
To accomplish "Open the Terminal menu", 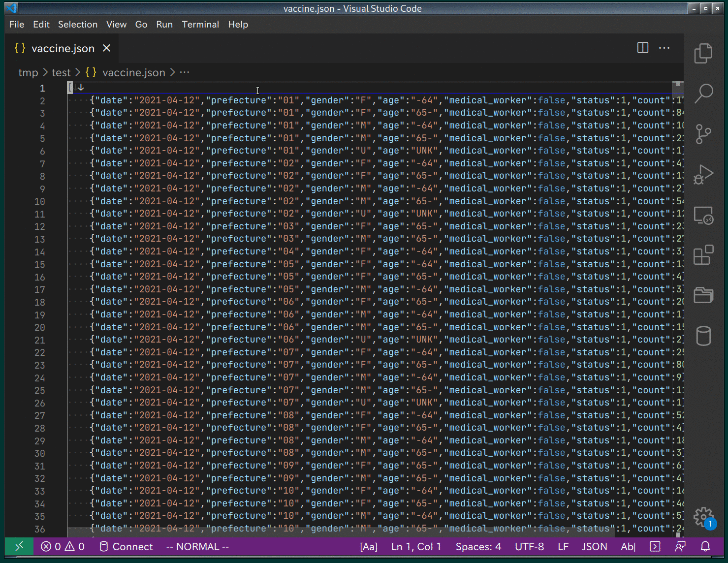I will point(200,24).
